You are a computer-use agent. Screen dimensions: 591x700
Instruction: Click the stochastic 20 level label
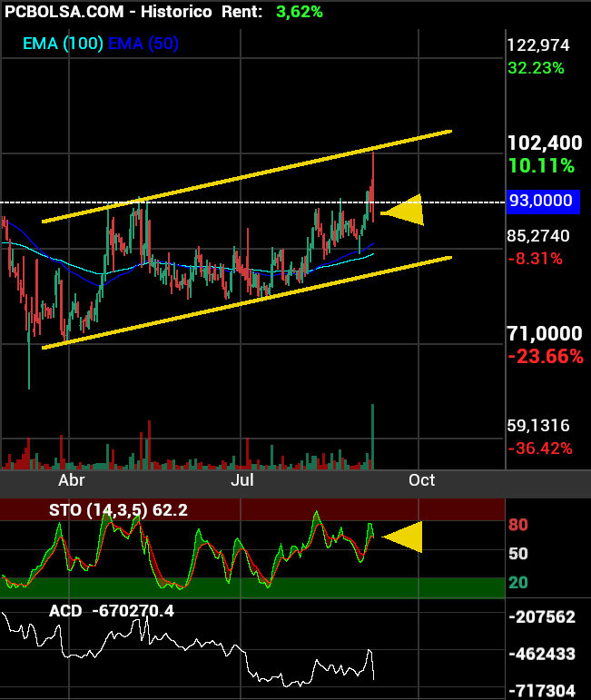click(518, 583)
